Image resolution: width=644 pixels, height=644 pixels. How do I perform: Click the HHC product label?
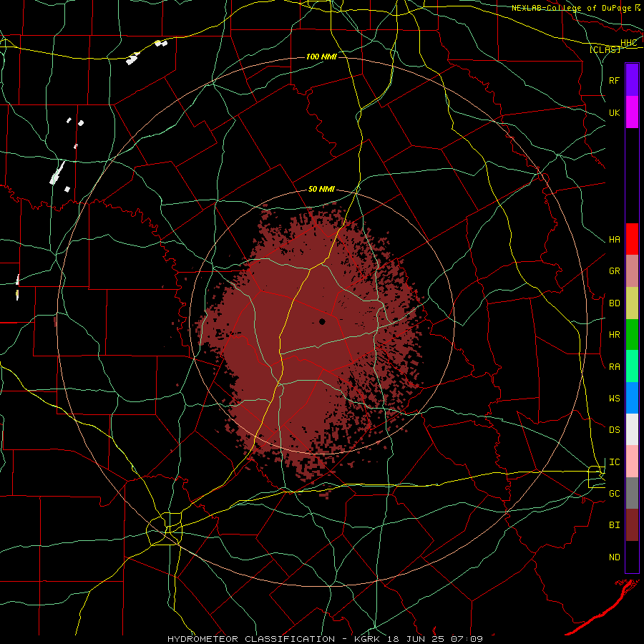coord(628,43)
